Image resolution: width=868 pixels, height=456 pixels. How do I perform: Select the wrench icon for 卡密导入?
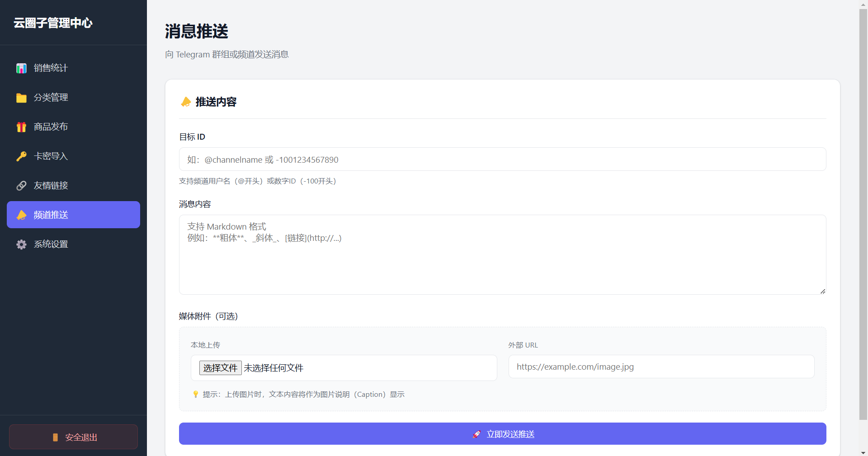pyautogui.click(x=21, y=156)
